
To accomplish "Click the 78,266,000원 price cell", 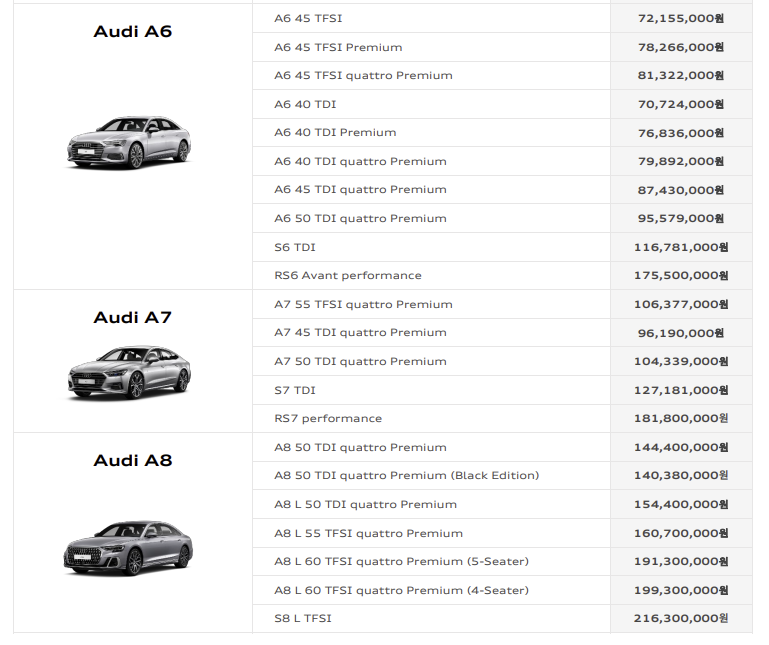I will tap(681, 47).
